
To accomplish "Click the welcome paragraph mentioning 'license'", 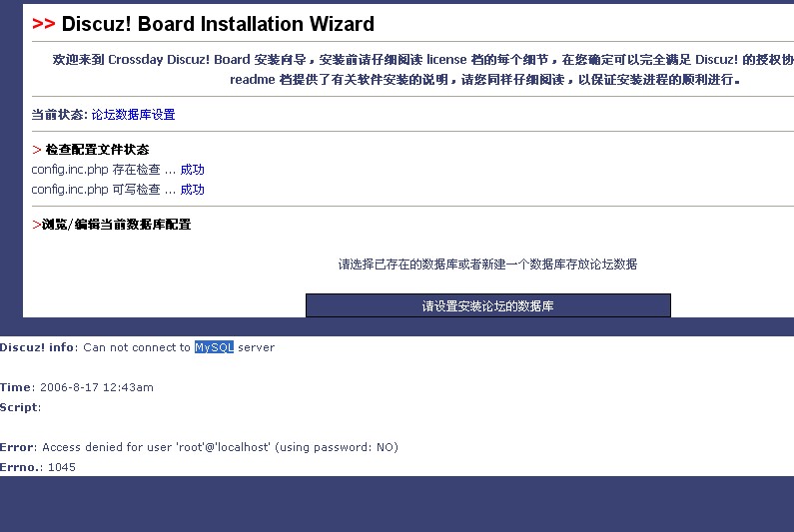I will tap(423, 60).
